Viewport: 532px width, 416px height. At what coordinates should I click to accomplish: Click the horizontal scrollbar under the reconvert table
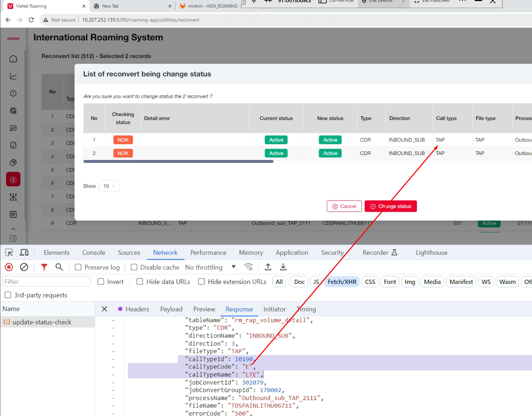pyautogui.click(x=178, y=161)
